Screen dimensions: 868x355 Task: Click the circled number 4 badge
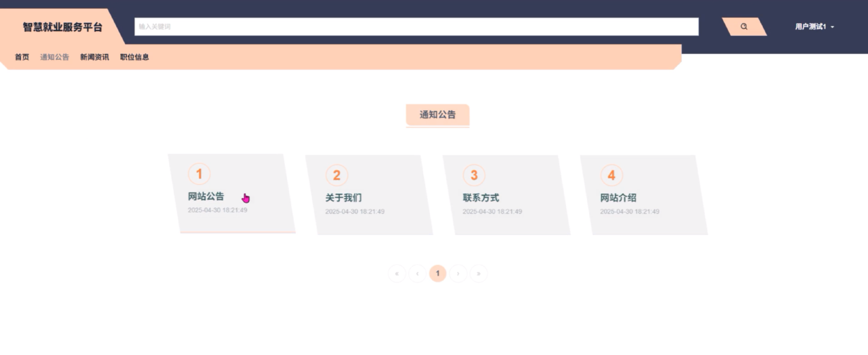pos(611,175)
